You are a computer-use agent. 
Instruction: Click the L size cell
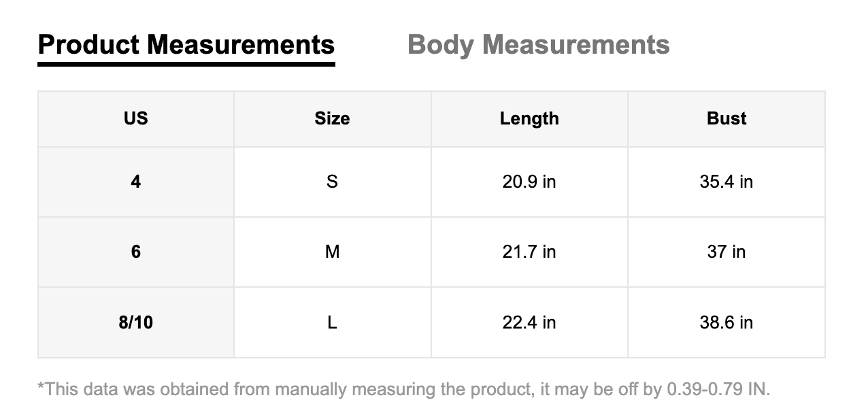pos(332,322)
